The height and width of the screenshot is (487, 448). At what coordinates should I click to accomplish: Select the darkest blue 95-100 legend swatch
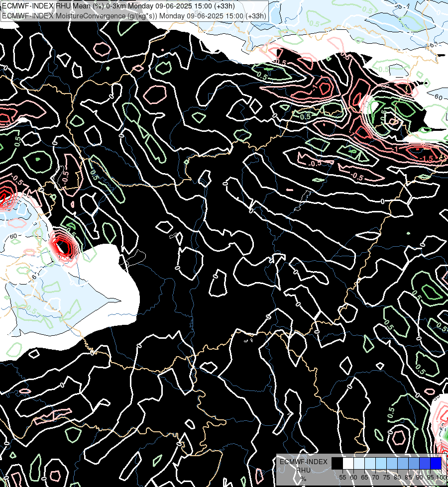point(436,463)
